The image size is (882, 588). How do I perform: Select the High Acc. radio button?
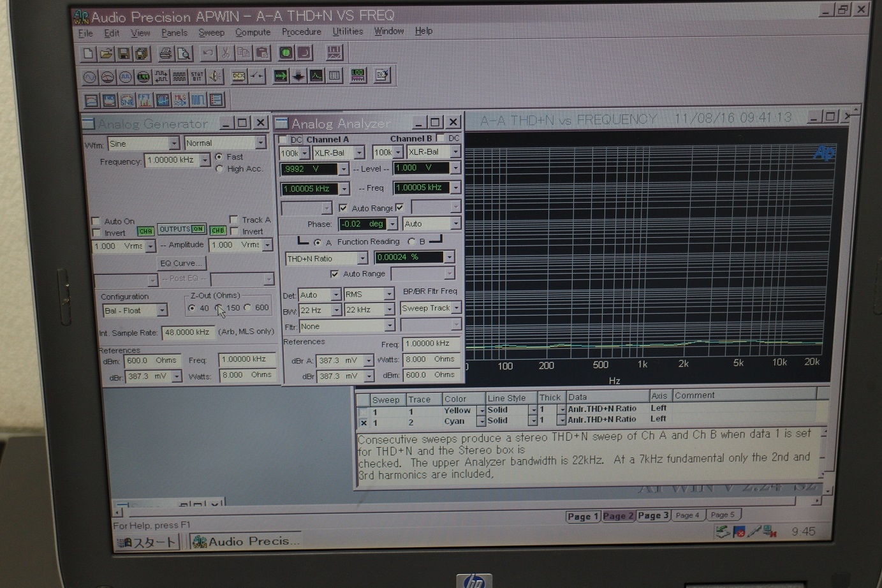click(x=219, y=169)
